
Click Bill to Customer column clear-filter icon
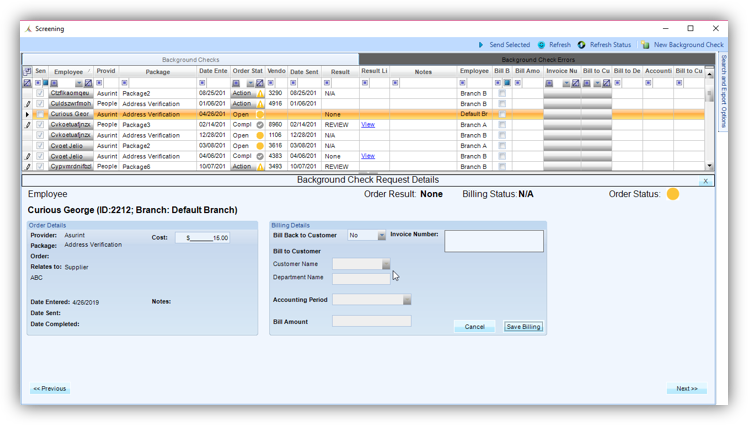(x=606, y=83)
